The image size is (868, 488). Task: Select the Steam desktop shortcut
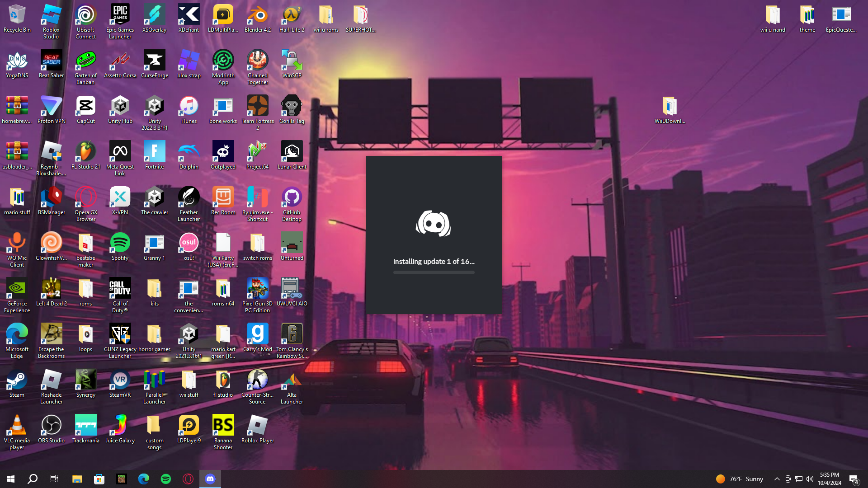click(x=17, y=384)
